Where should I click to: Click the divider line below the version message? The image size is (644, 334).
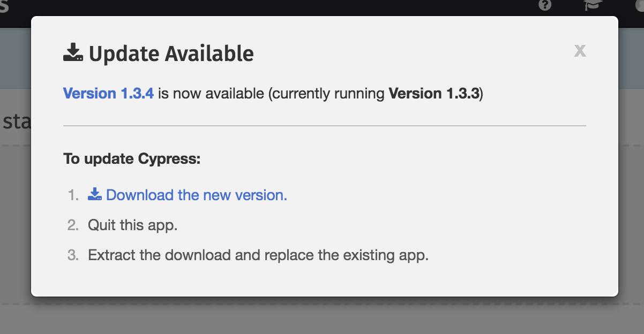pos(324,124)
